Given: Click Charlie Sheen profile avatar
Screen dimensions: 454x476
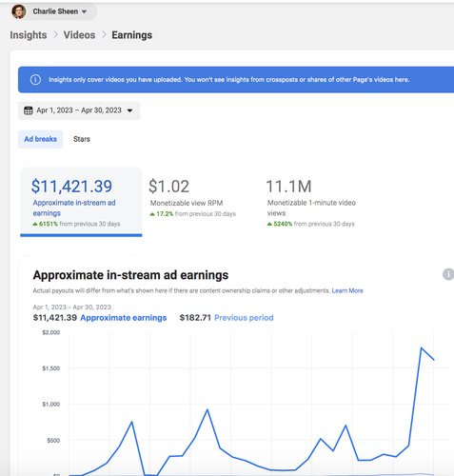Looking at the screenshot, I should pyautogui.click(x=18, y=11).
